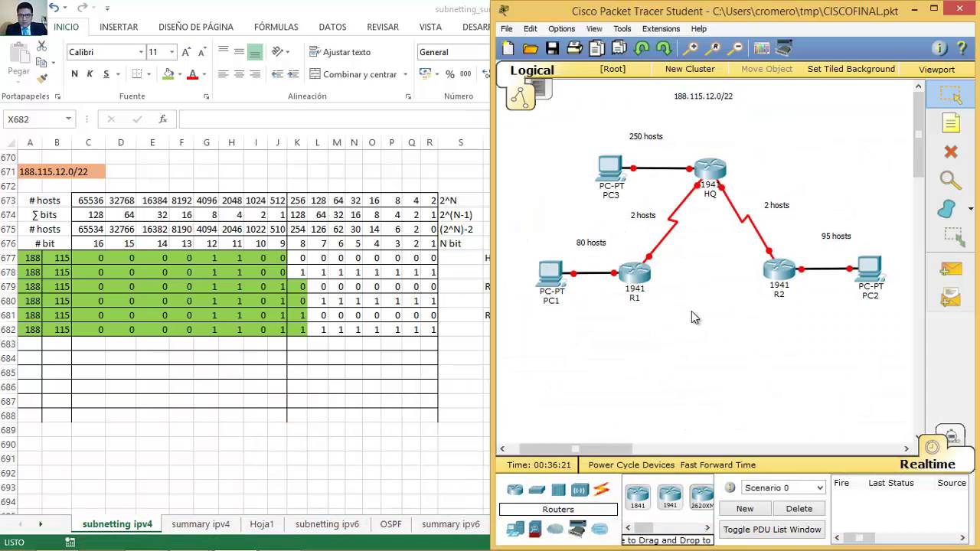Open the Name Box X682 dropdown
Image resolution: width=980 pixels, height=551 pixels.
68,119
